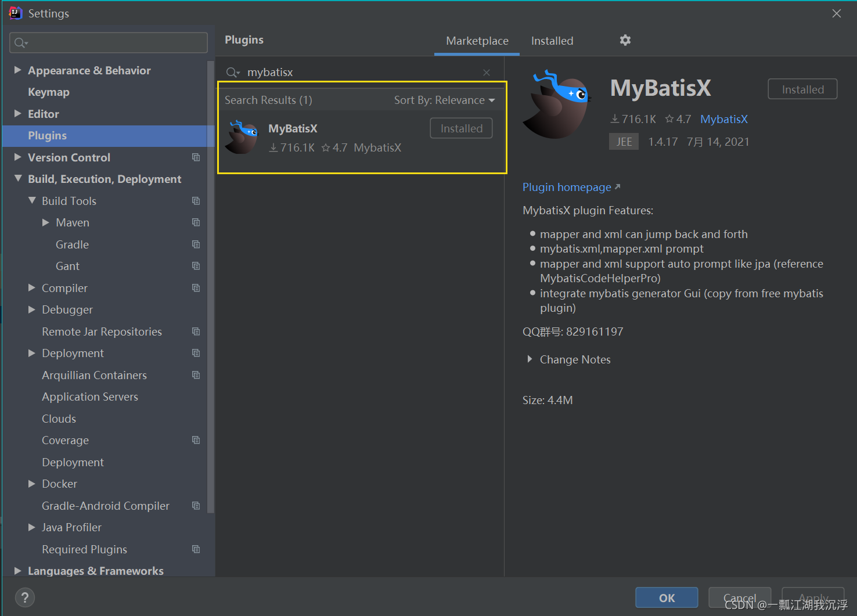Click project-level icon beside Coverage
The width and height of the screenshot is (857, 616).
196,440
